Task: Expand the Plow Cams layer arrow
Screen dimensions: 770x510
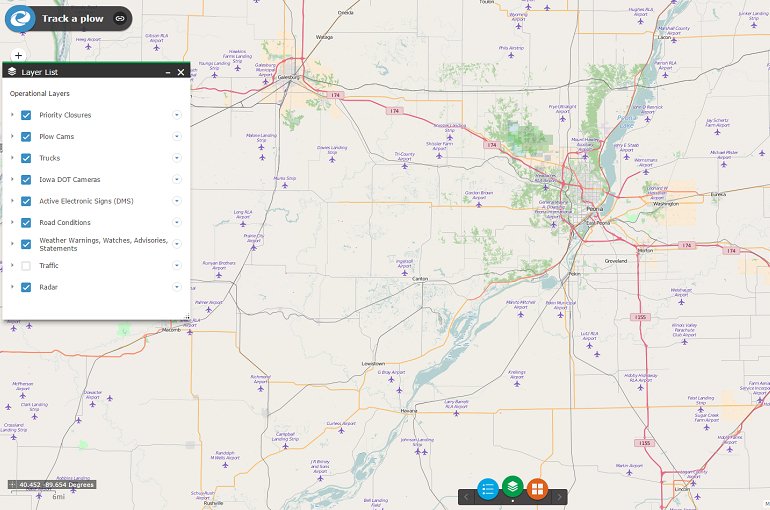Action: [x=12, y=136]
